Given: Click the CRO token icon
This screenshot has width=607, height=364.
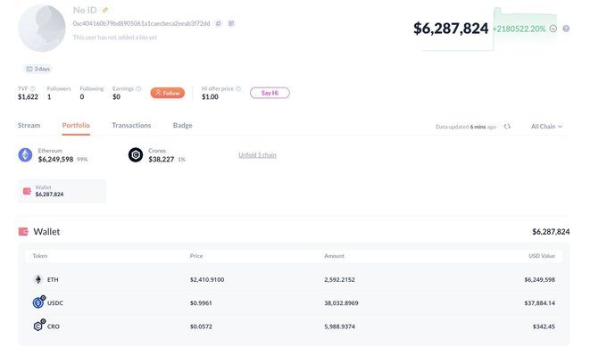Looking at the screenshot, I should 38,326.
